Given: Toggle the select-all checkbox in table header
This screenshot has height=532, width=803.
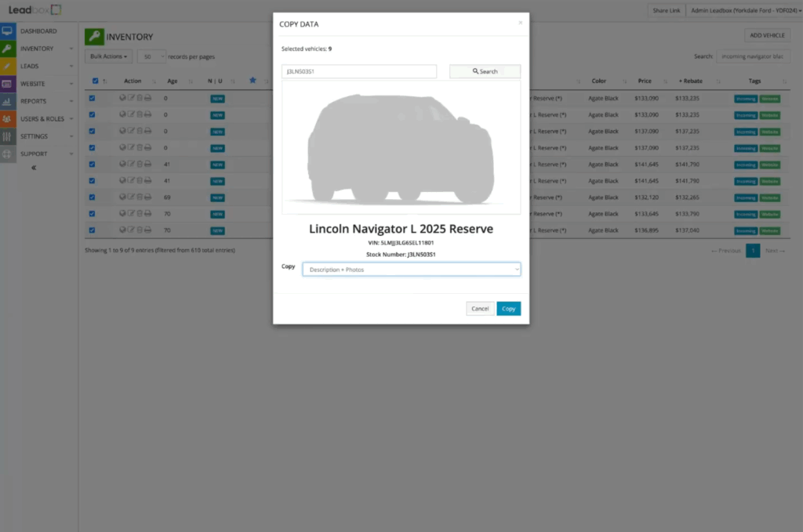Looking at the screenshot, I should [95, 81].
